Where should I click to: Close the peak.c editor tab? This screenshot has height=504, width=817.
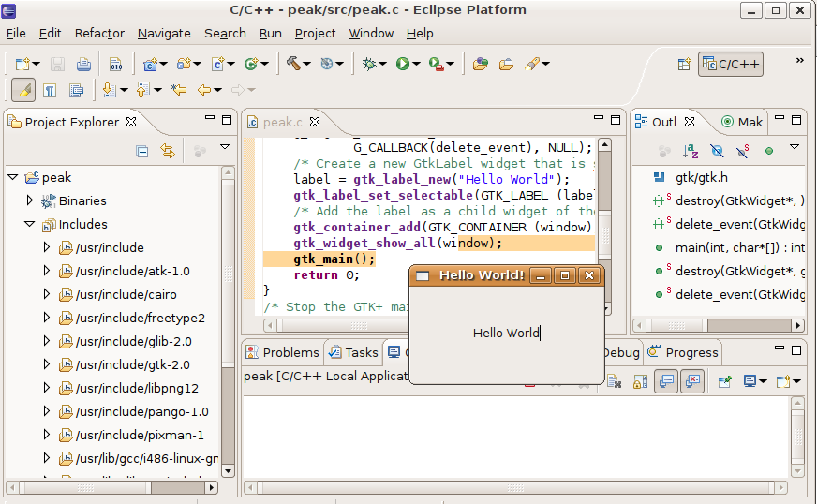tap(315, 122)
